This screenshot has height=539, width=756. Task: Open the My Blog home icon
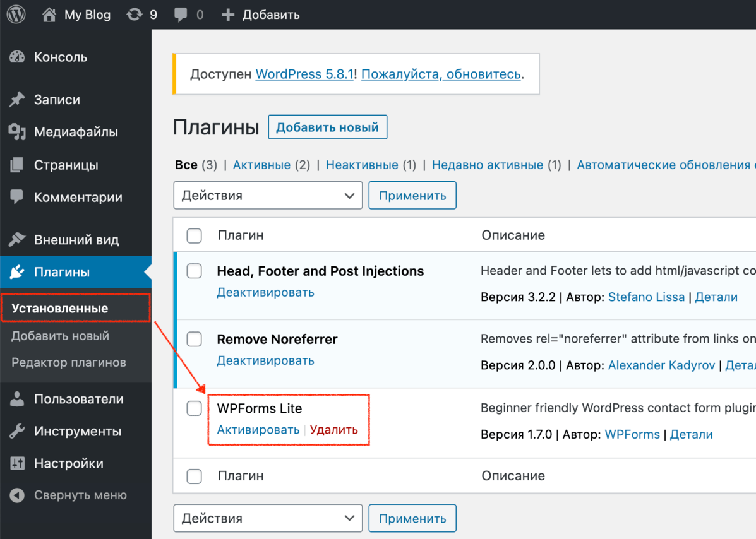(x=49, y=15)
